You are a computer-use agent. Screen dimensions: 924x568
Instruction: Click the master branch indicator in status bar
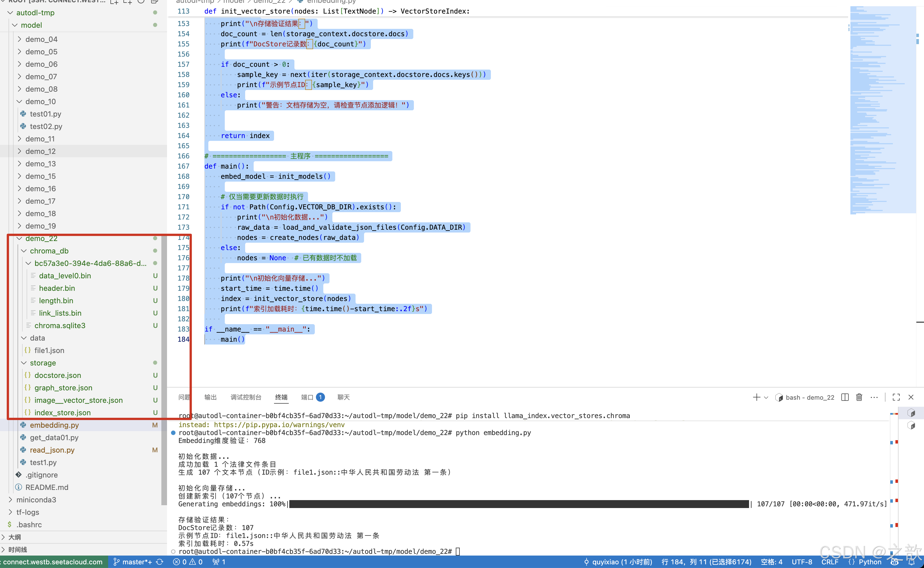pyautogui.click(x=132, y=562)
